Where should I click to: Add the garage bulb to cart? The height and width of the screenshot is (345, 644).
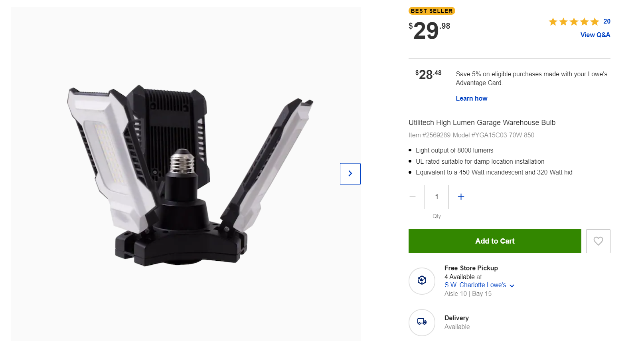(495, 241)
